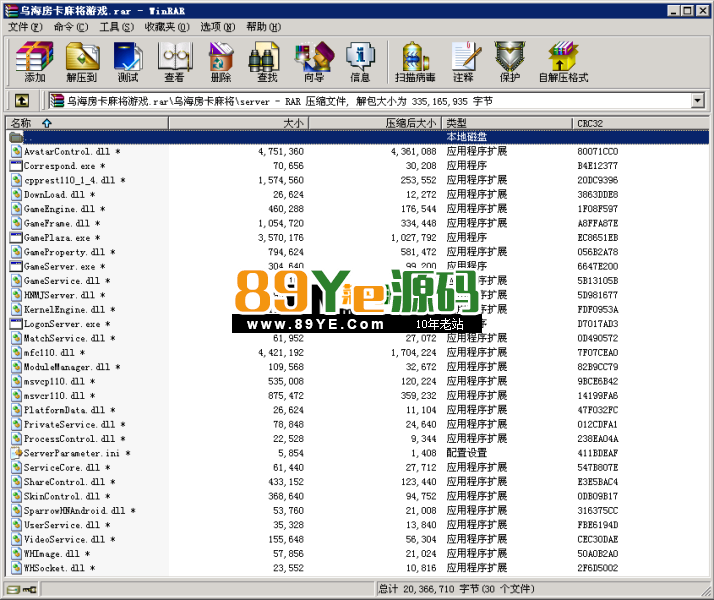Open the Comment (注释) toolbar icon

(464, 62)
